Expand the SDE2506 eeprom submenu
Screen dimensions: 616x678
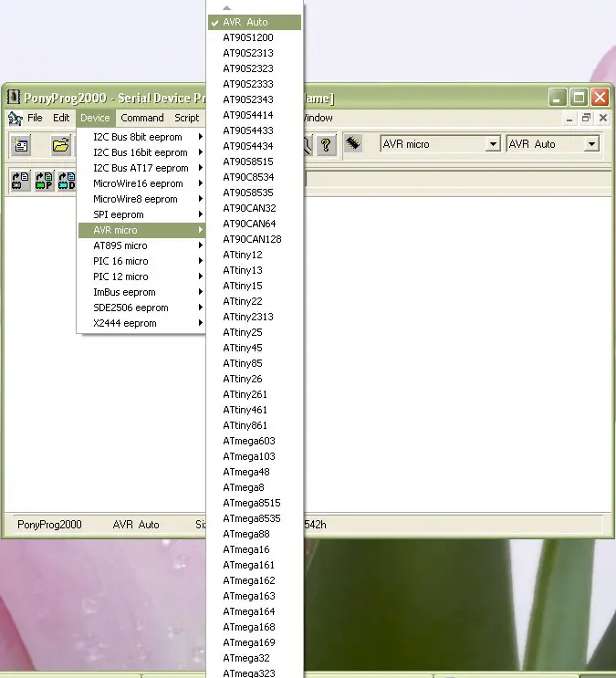141,308
